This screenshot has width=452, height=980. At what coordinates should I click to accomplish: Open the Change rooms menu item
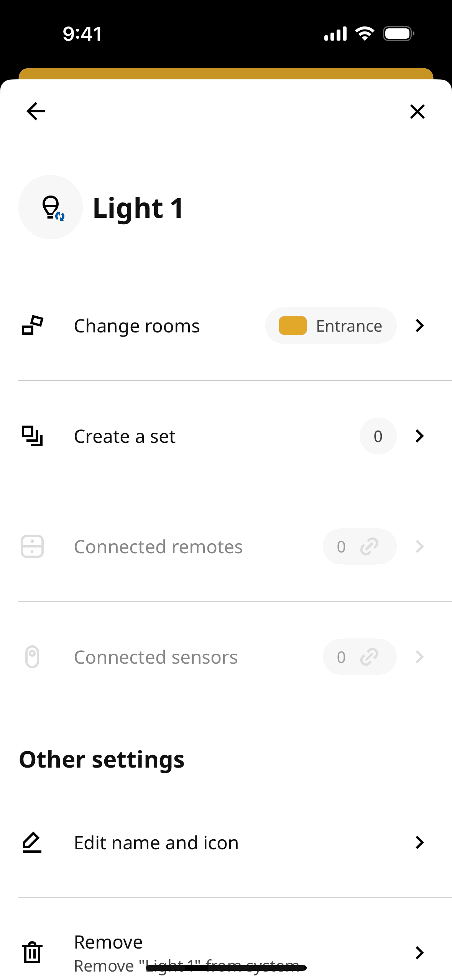point(137,326)
